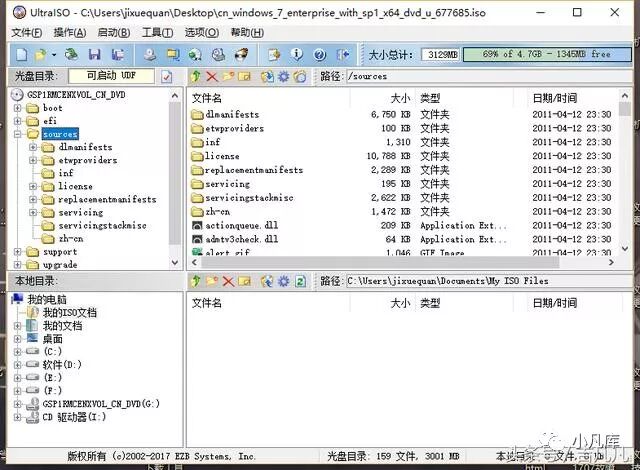
Task: Collapse the sources folder tree node
Action: (18, 134)
